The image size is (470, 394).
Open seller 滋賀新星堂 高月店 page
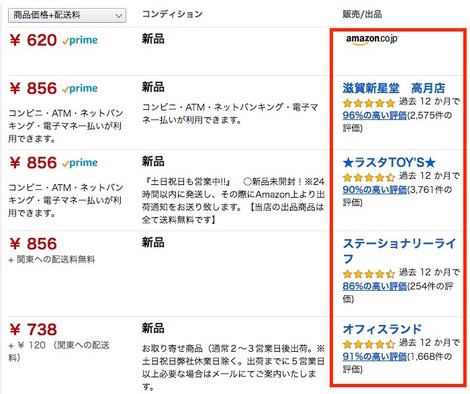(394, 88)
